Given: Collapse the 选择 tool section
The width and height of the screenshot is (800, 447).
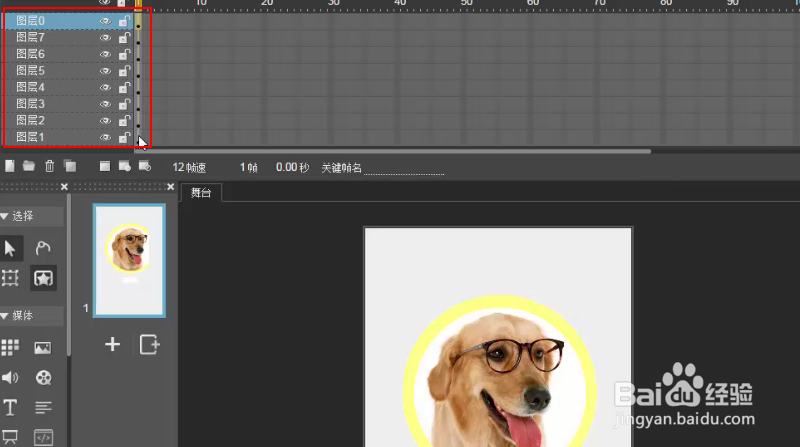Looking at the screenshot, I should [5, 216].
